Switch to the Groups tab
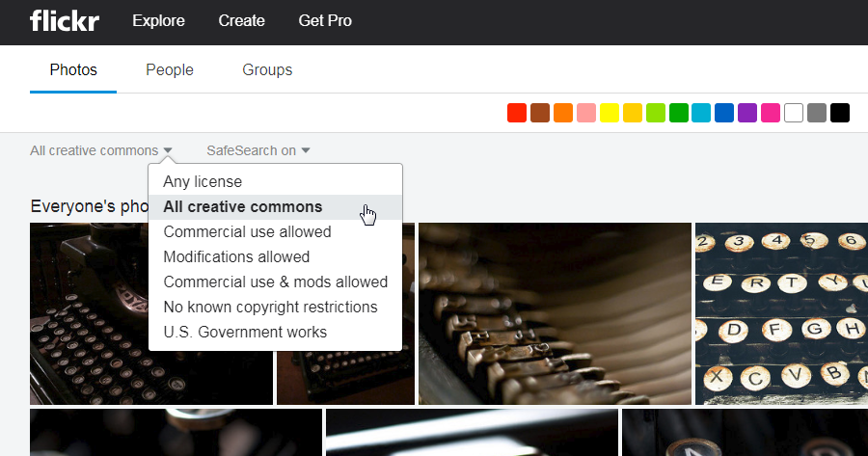The image size is (868, 456). click(x=267, y=70)
